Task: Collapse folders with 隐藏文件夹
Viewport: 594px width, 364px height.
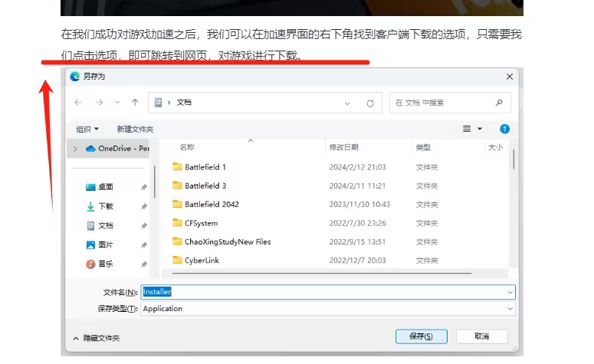Action: coord(97,338)
